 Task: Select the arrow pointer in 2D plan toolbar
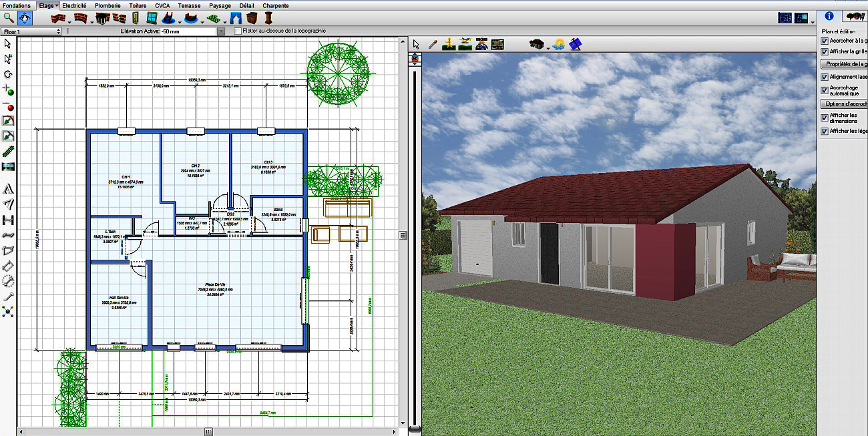pyautogui.click(x=8, y=43)
